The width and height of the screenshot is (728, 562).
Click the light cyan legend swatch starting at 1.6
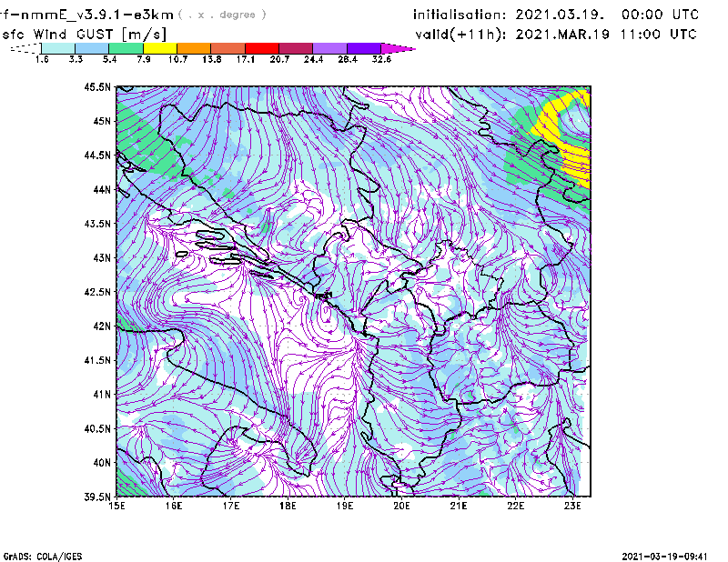(x=58, y=48)
